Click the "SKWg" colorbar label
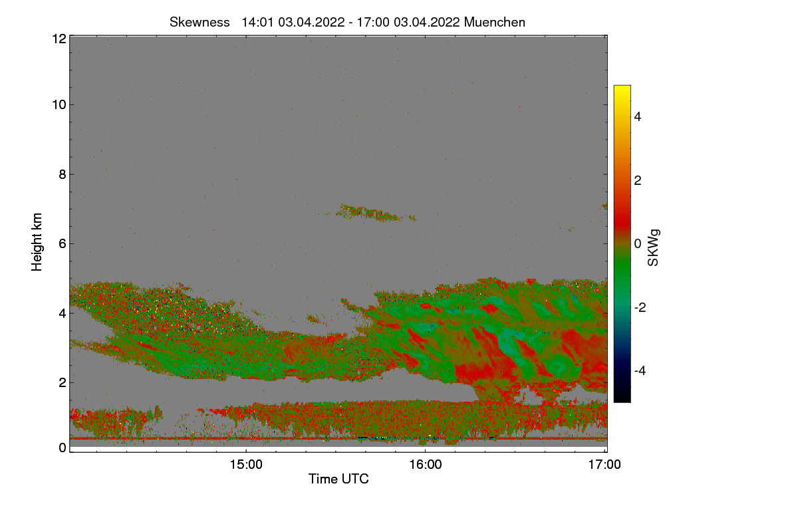Screen dimensions: 798x532 pos(654,247)
